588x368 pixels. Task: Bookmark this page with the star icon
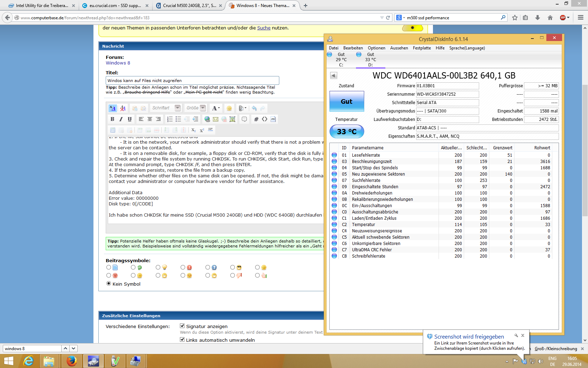coord(515,18)
